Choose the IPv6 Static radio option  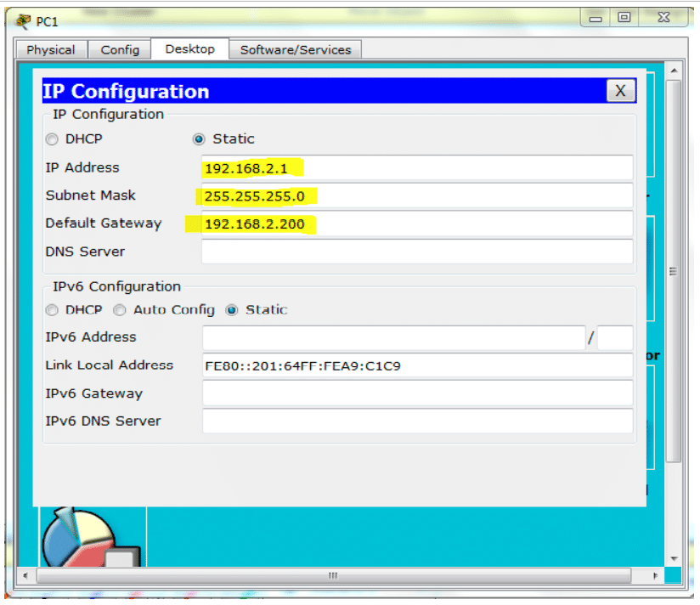[x=232, y=310]
